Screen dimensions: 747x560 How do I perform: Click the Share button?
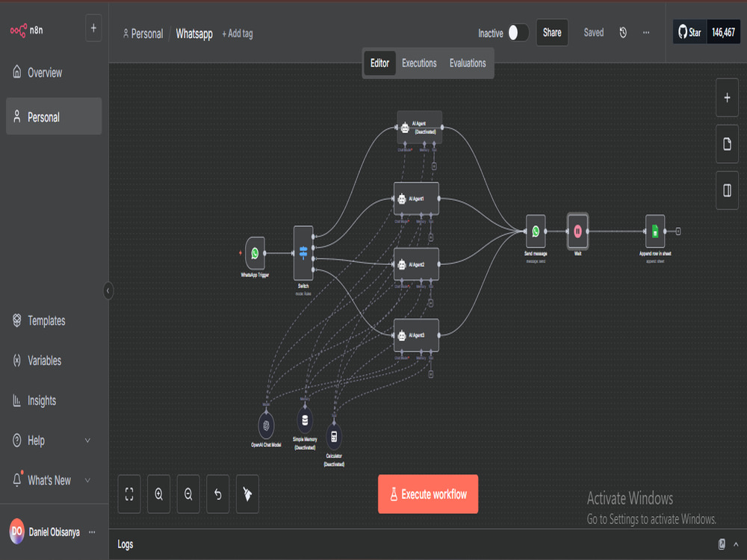[552, 32]
